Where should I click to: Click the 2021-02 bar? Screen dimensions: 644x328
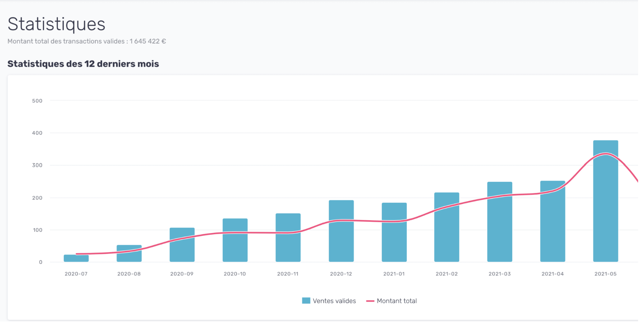446,235
